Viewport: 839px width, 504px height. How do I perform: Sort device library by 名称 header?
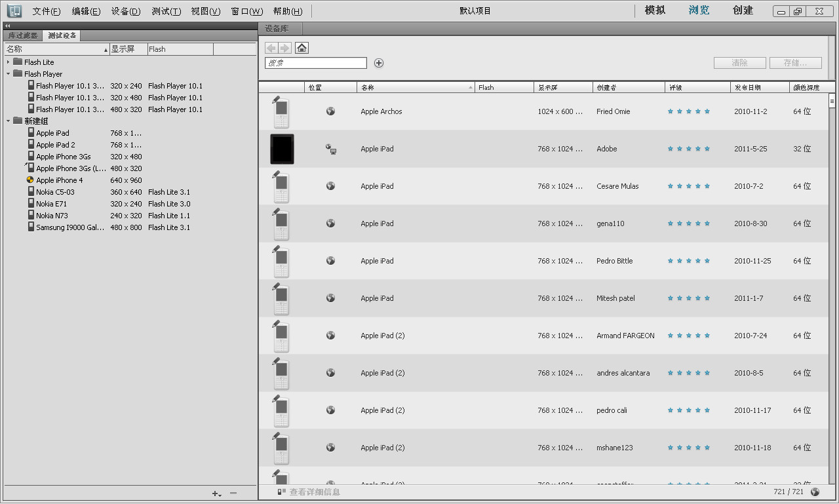[416, 87]
